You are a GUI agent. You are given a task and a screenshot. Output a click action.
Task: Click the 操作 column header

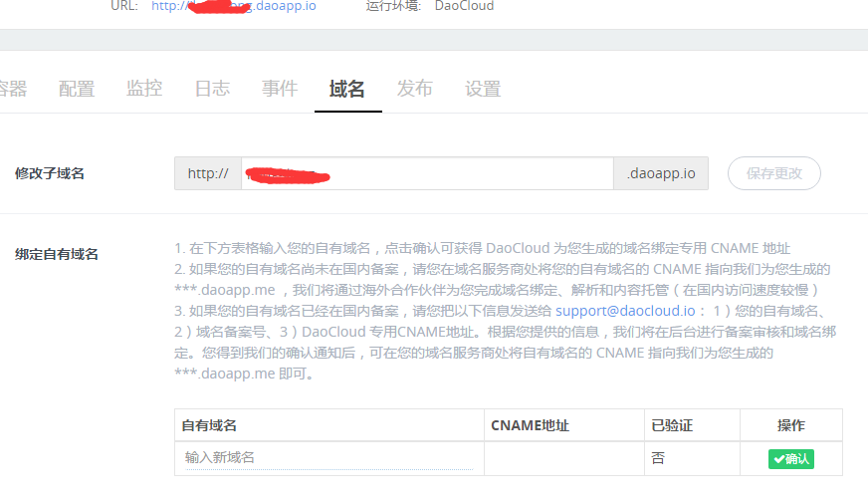click(x=790, y=425)
